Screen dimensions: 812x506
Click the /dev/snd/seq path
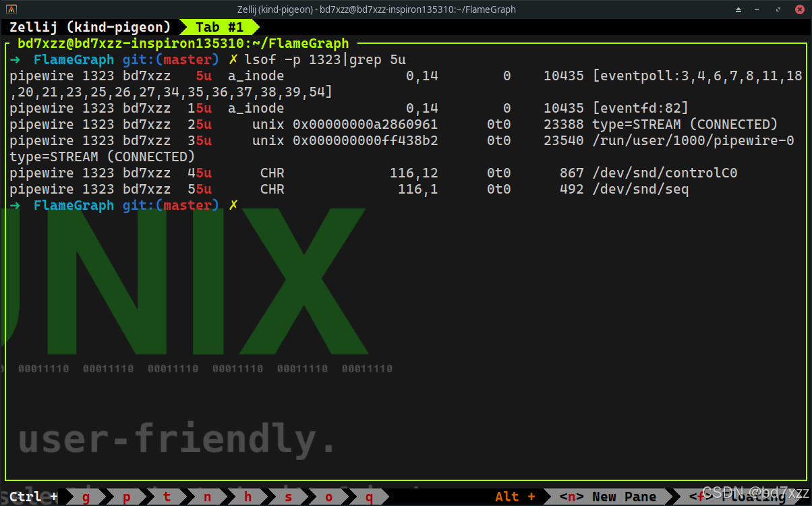[641, 190]
